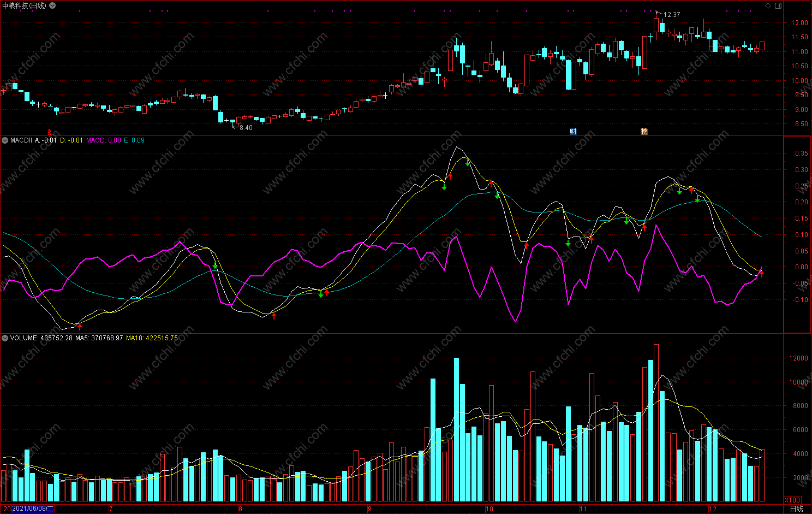Click the X100 volume scale label

792,500
